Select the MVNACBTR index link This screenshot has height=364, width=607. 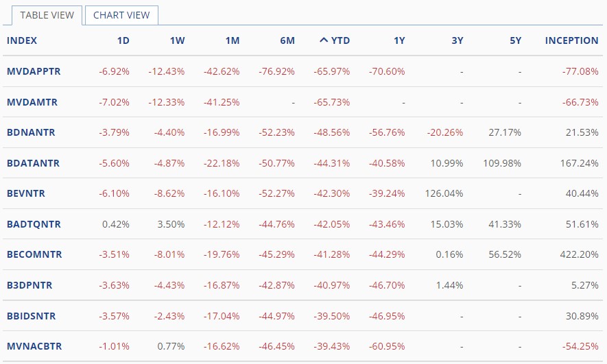tap(34, 346)
